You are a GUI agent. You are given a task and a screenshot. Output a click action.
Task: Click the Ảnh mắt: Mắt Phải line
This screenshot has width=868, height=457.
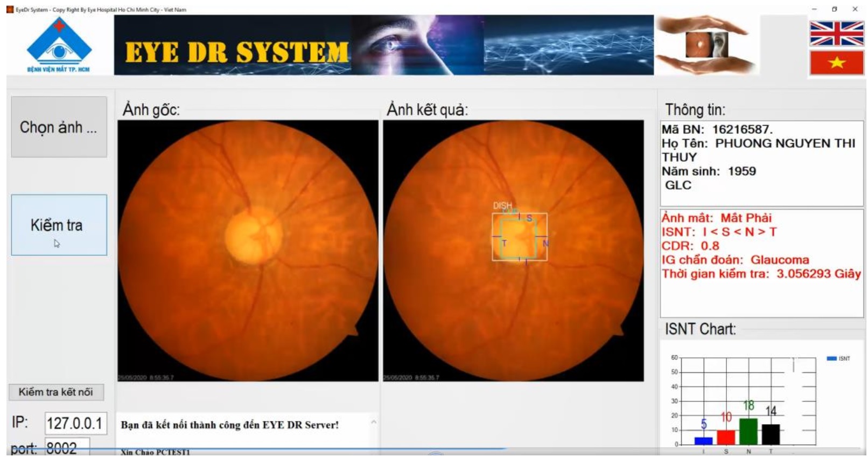(x=717, y=218)
